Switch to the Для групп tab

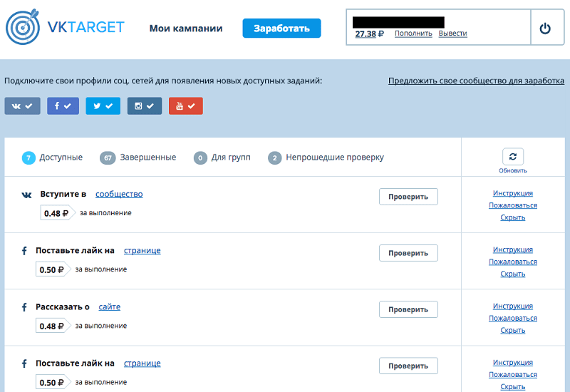222,158
